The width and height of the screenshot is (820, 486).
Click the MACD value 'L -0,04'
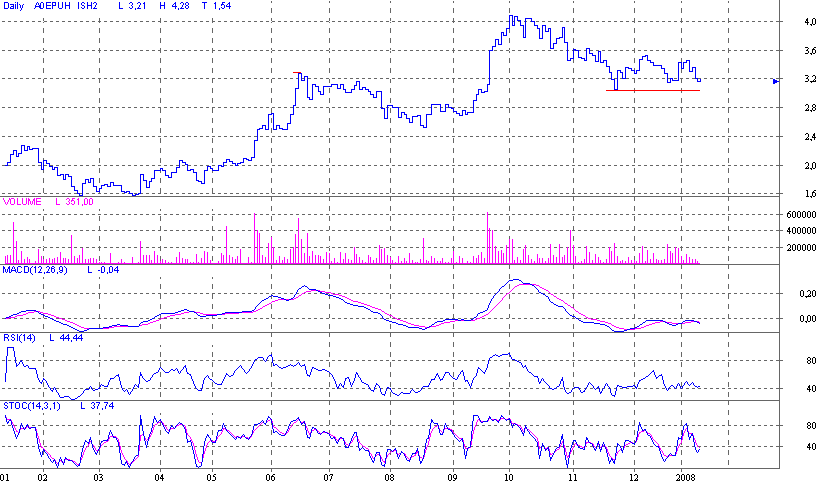coord(103,270)
